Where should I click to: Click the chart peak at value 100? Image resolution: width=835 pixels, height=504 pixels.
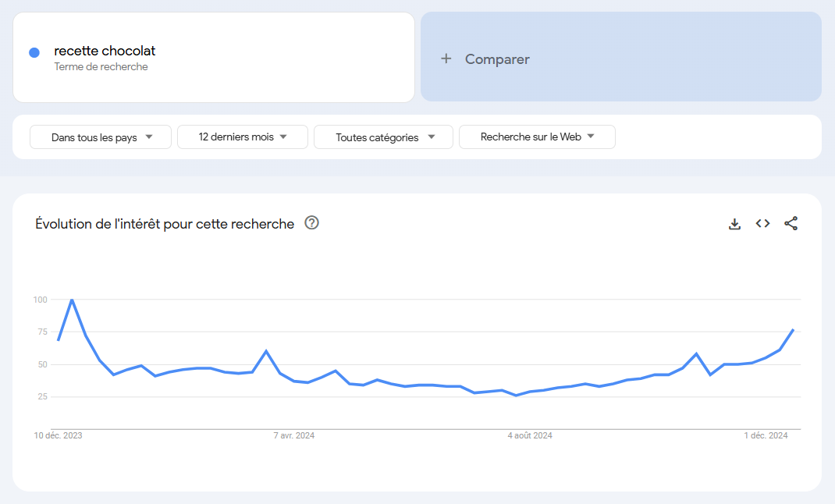[x=72, y=300]
